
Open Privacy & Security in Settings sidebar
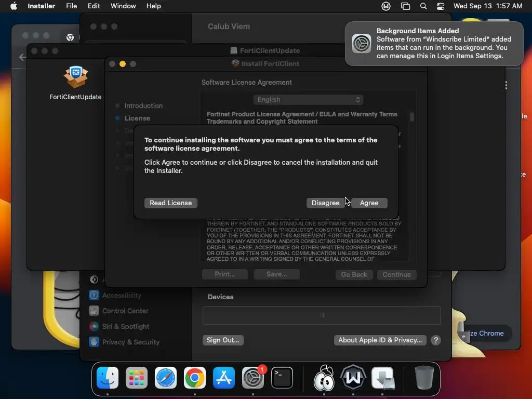pyautogui.click(x=130, y=342)
